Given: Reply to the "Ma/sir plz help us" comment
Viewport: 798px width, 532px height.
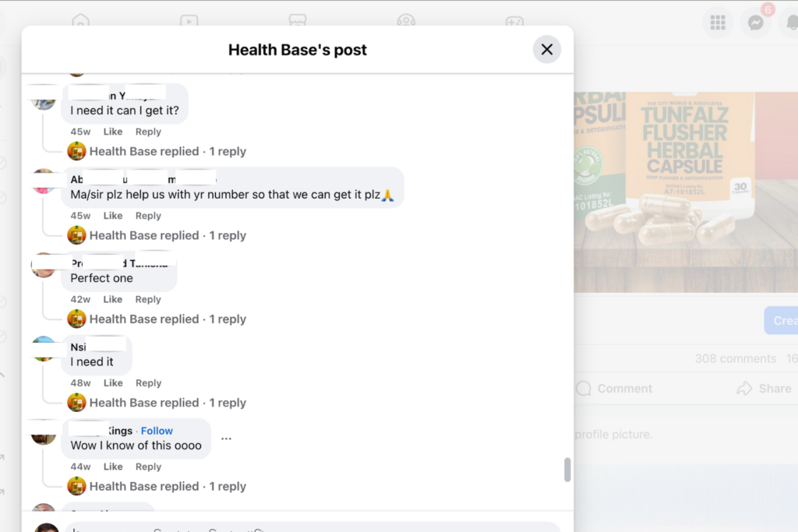Looking at the screenshot, I should (x=148, y=216).
